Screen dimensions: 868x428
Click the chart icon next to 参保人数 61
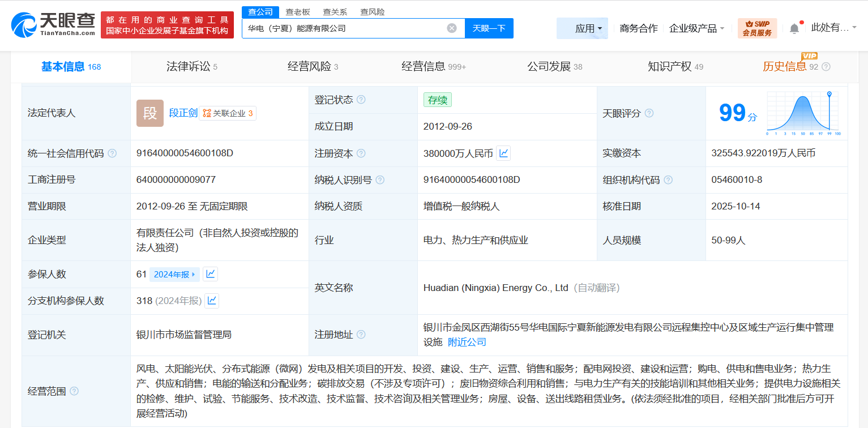(x=211, y=274)
